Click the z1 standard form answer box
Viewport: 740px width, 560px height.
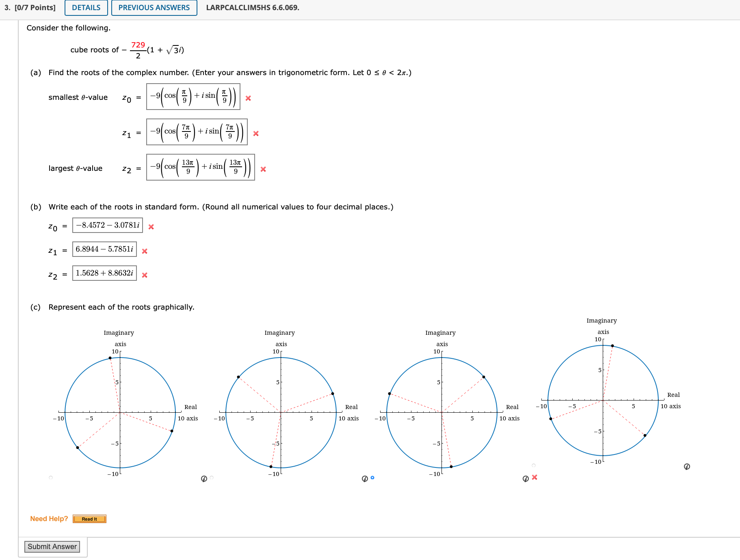(104, 249)
